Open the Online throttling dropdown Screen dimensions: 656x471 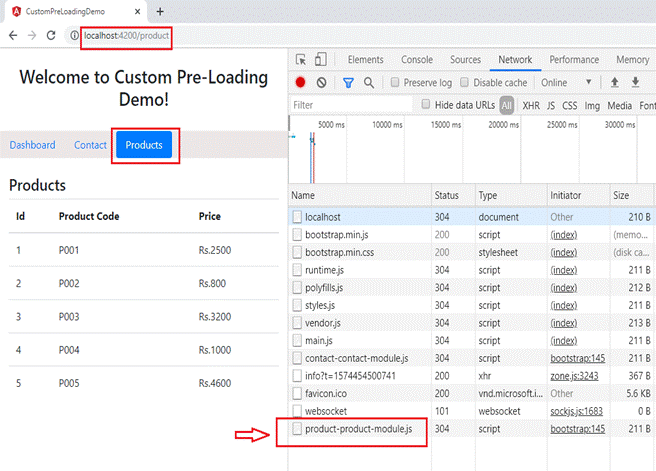pyautogui.click(x=565, y=82)
